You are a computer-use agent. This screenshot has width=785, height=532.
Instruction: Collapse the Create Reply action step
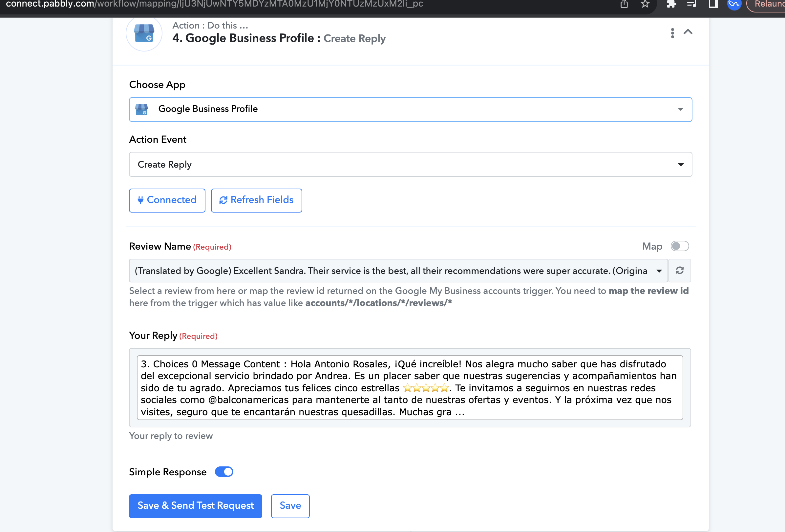tap(688, 32)
